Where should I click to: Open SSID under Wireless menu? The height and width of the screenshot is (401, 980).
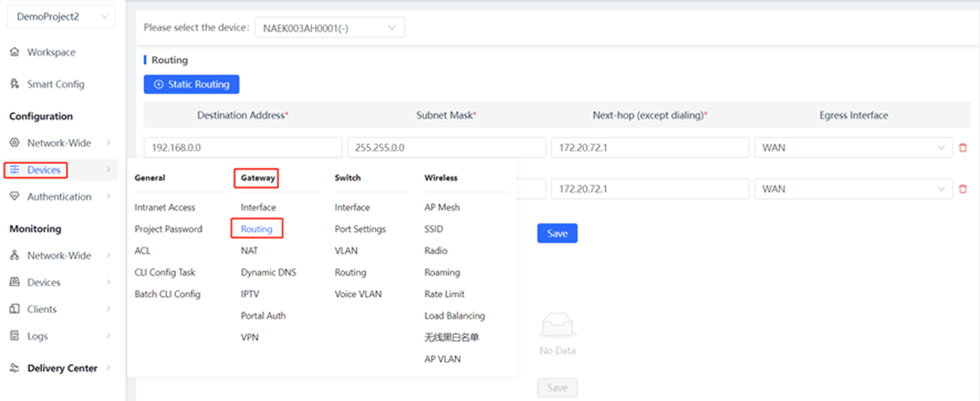434,229
